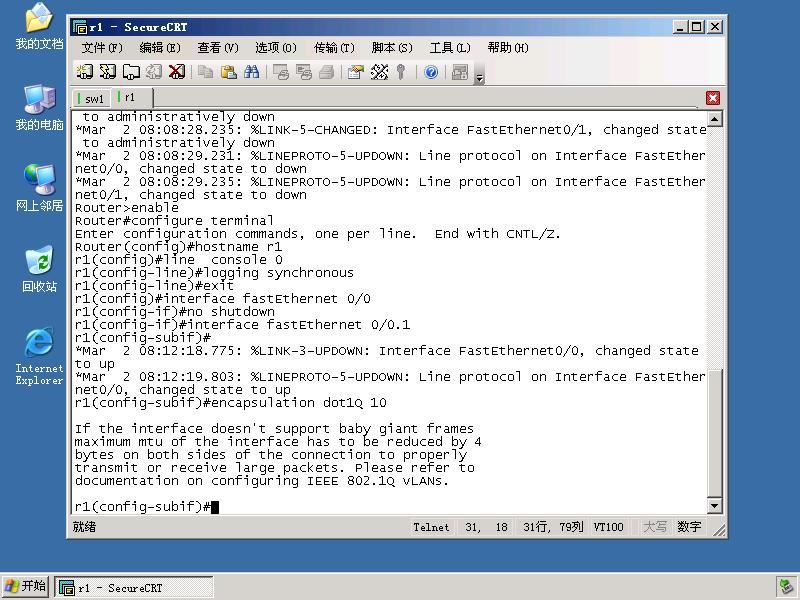Image resolution: width=800 pixels, height=600 pixels.
Task: Click the window resize grip corner
Action: coord(719,531)
